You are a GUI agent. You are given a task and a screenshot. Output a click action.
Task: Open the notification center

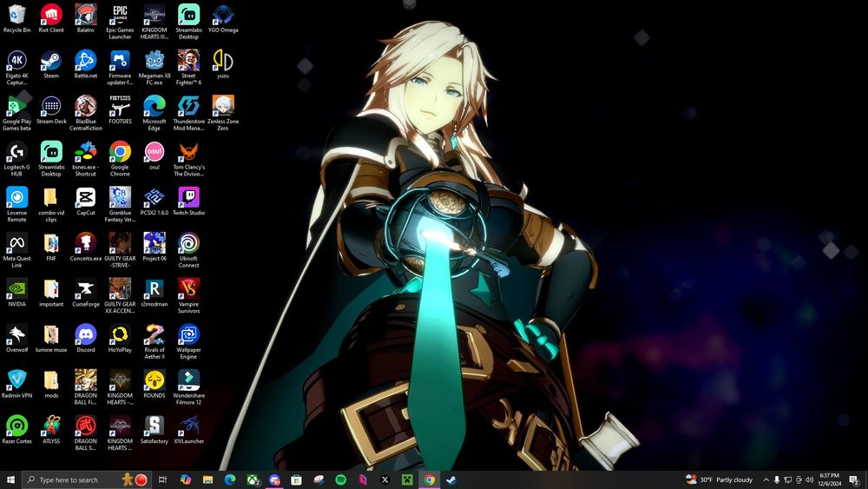tap(854, 479)
